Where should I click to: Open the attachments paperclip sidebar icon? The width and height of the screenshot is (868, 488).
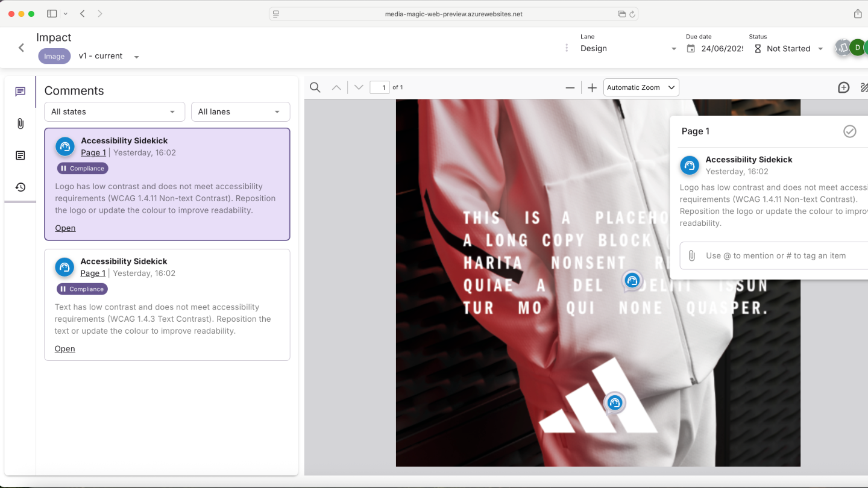20,124
